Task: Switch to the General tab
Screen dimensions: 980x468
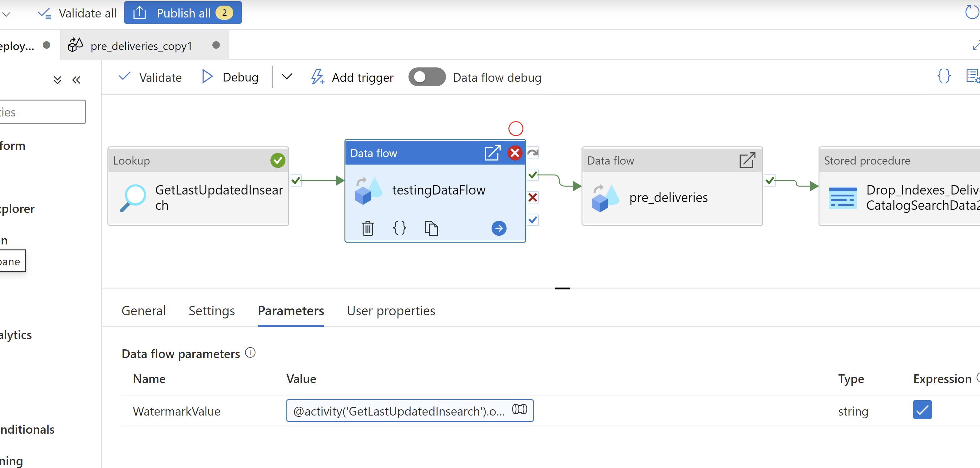Action: pyautogui.click(x=143, y=311)
